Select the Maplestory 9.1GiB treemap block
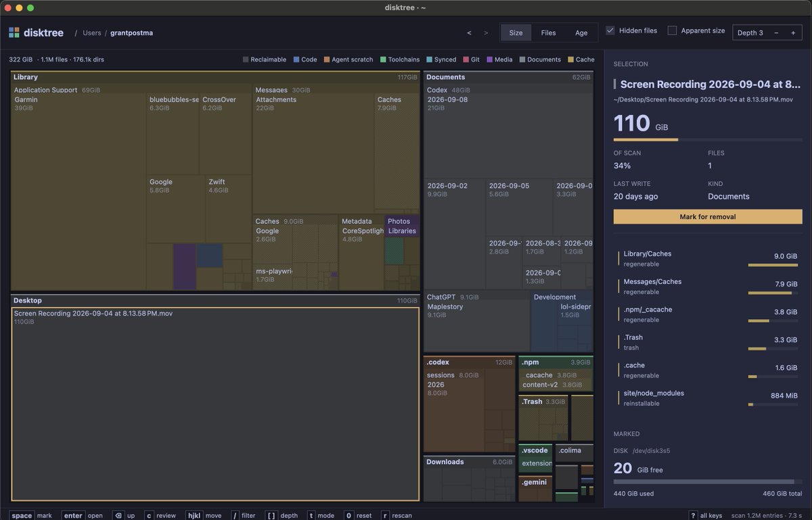The height and width of the screenshot is (520, 812). [x=476, y=327]
